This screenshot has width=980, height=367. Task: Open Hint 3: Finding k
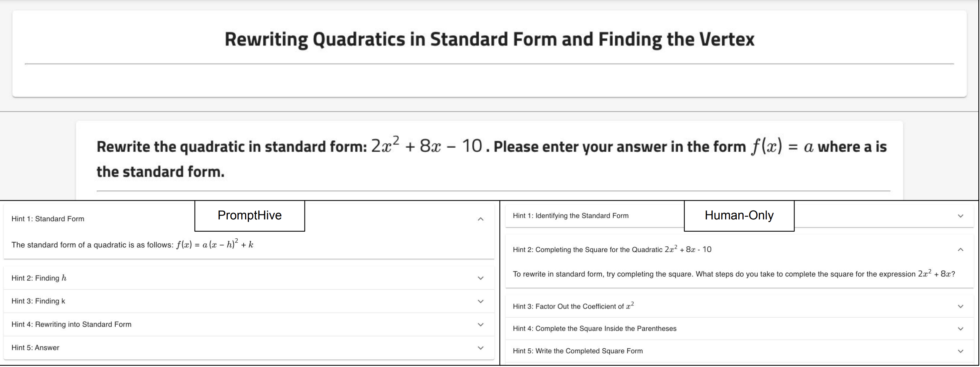38,301
